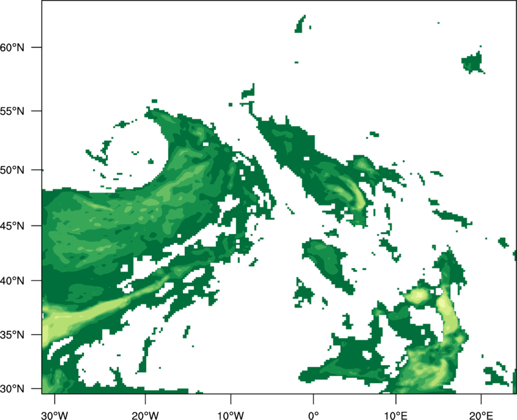
Task: Click the 45°N latitude label
Action: 12,226
